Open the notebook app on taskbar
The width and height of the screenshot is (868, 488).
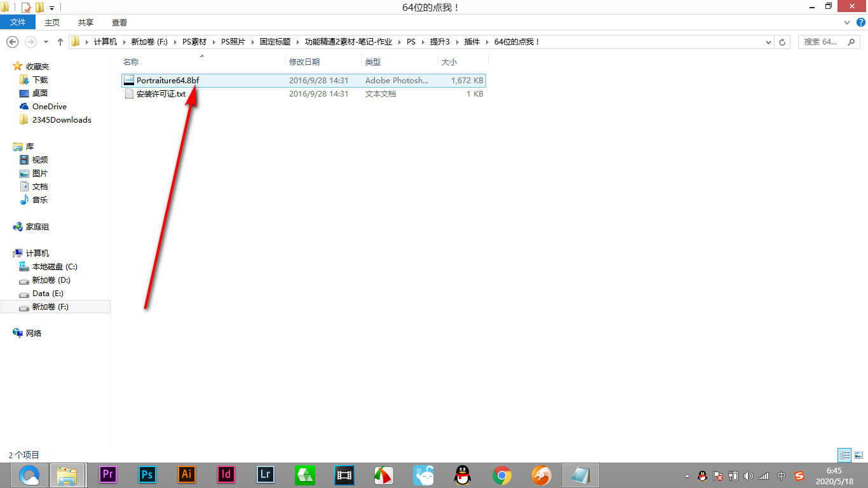(x=581, y=475)
